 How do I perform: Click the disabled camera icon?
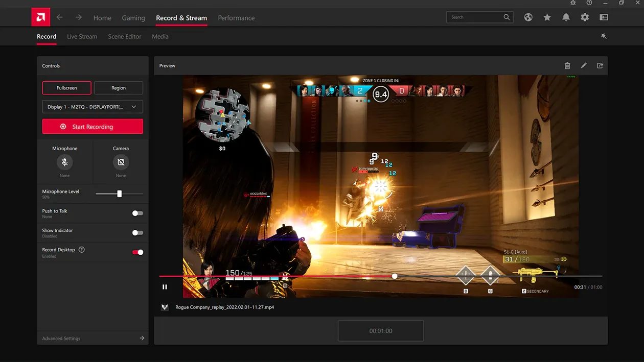(x=121, y=162)
